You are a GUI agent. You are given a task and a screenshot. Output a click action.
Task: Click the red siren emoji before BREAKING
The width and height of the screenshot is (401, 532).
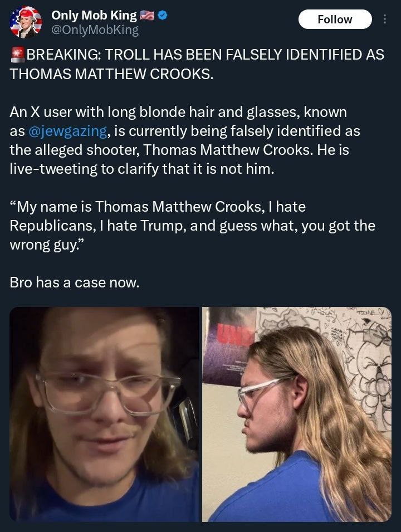[17, 55]
